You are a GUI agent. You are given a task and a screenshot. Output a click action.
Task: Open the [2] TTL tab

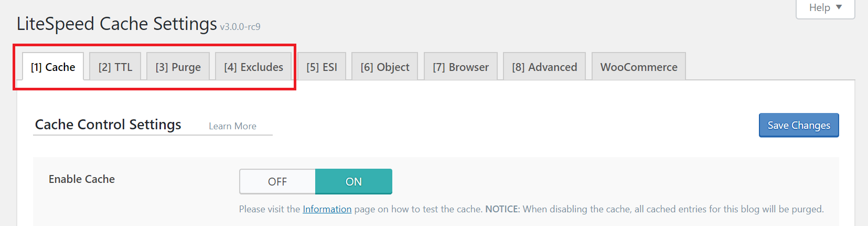pyautogui.click(x=115, y=67)
